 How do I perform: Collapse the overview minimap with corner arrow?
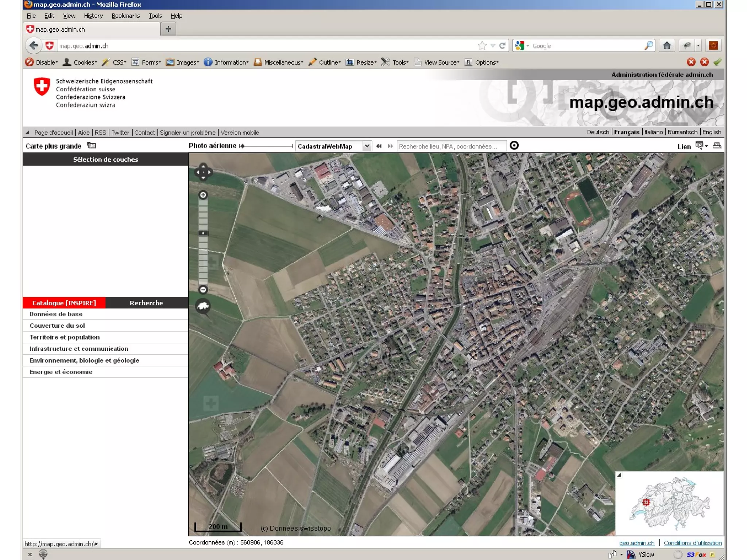[619, 475]
